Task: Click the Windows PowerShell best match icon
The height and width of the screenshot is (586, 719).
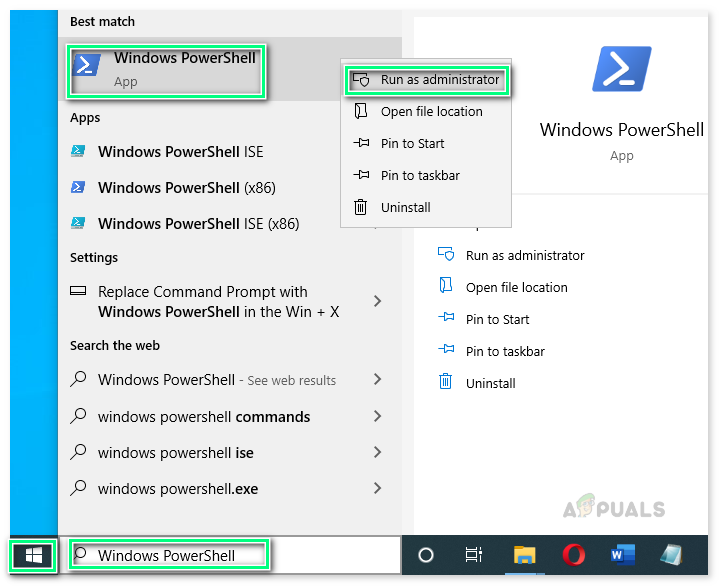Action: [x=87, y=65]
